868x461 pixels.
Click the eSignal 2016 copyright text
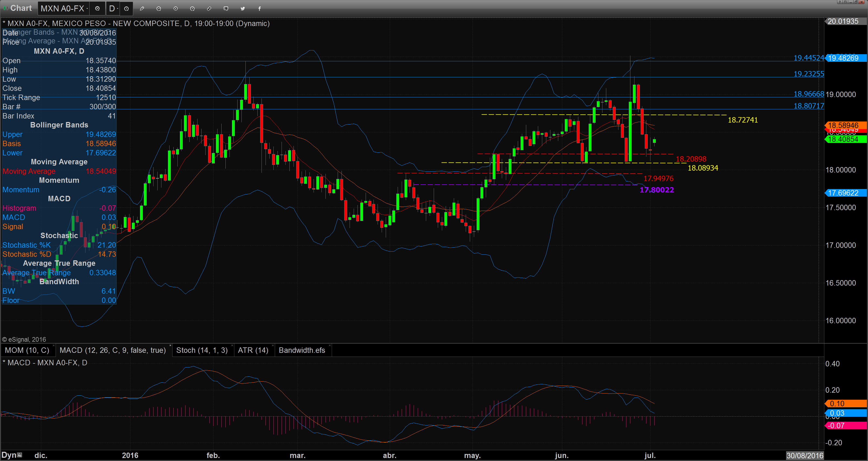pyautogui.click(x=24, y=339)
